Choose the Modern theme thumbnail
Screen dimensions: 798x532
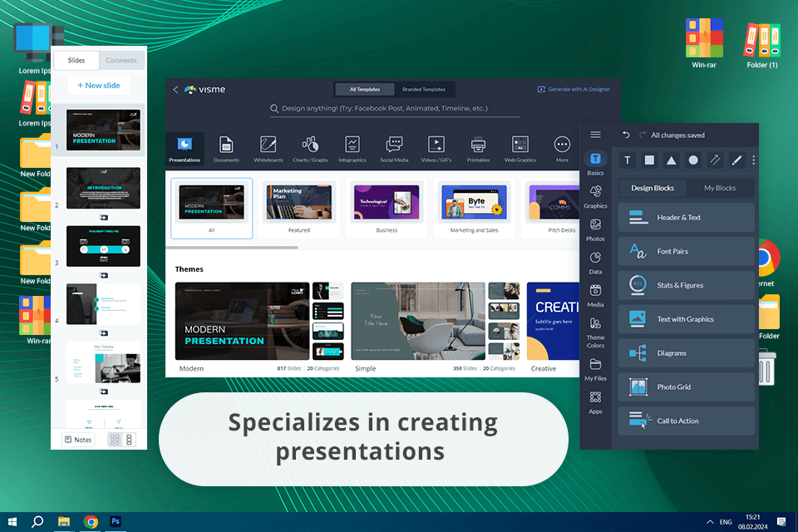tap(242, 321)
